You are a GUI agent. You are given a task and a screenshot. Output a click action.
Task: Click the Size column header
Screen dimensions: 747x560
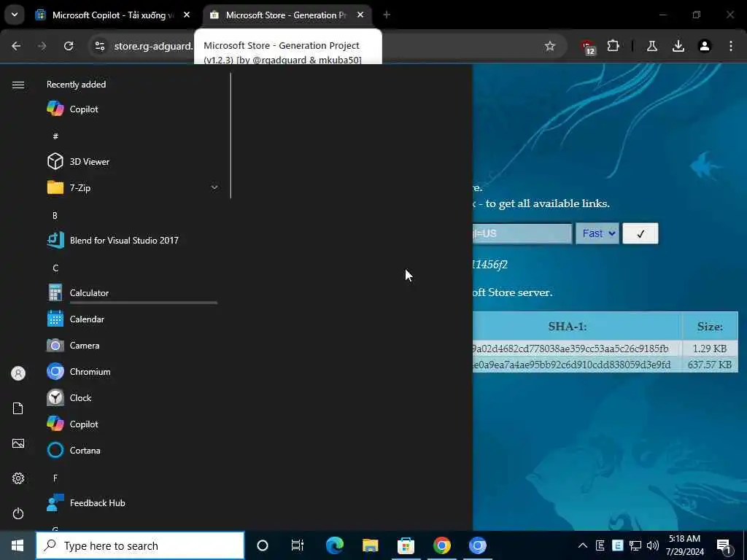[x=710, y=326]
